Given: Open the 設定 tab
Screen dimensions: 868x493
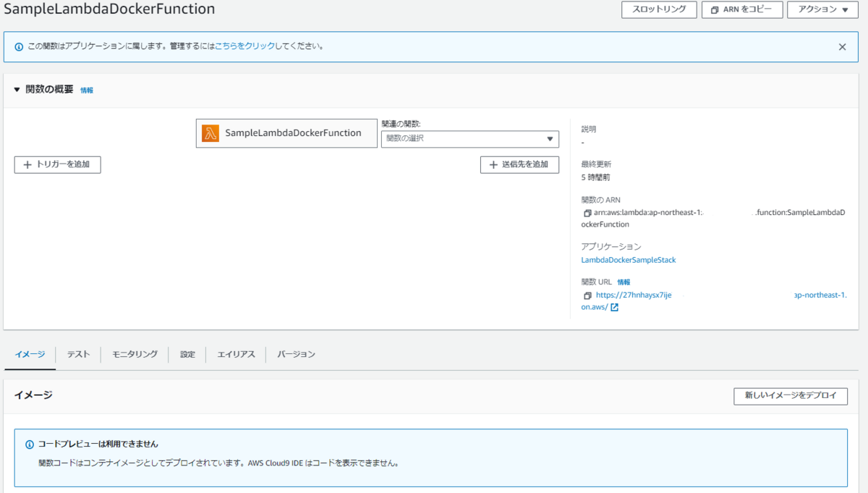Looking at the screenshot, I should [187, 354].
